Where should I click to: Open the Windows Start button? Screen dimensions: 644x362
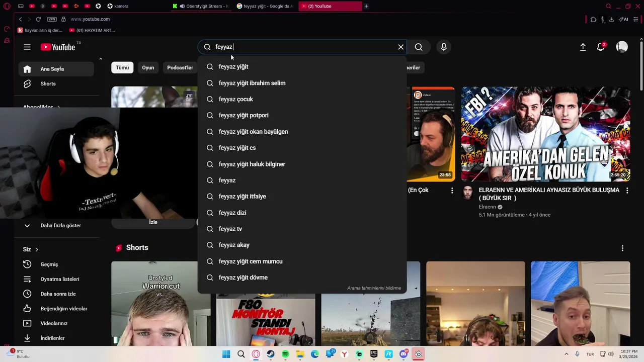pyautogui.click(x=226, y=354)
